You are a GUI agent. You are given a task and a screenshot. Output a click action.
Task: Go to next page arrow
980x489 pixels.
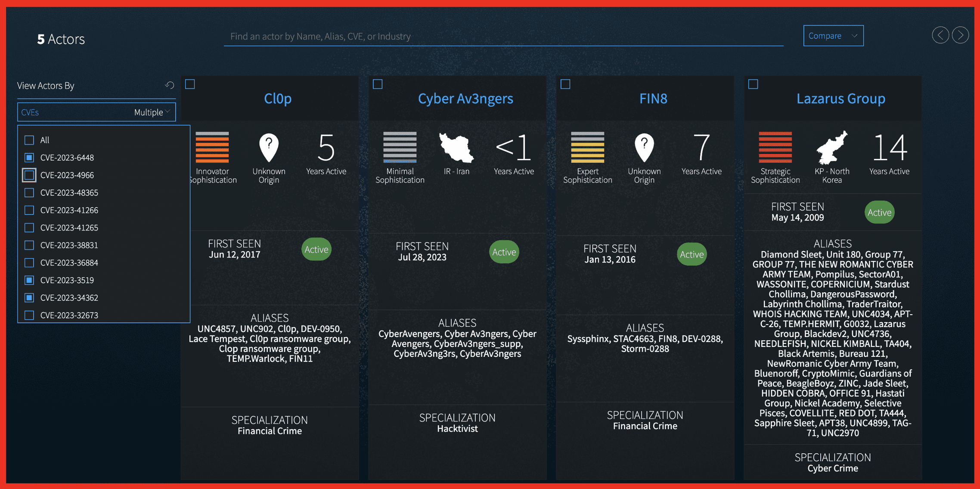(960, 35)
